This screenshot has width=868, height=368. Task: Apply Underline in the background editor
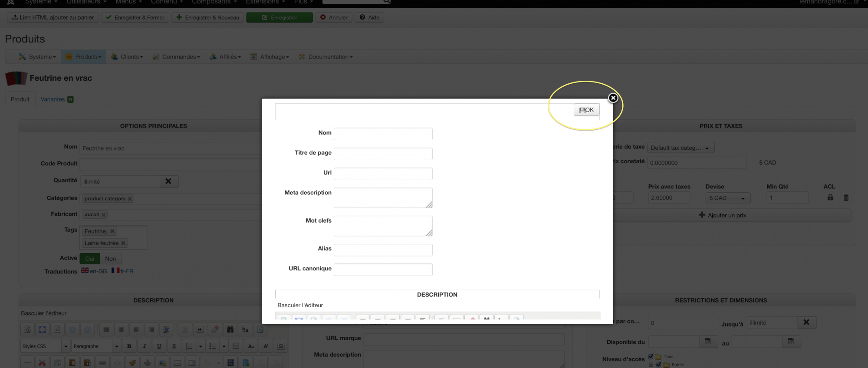[159, 346]
